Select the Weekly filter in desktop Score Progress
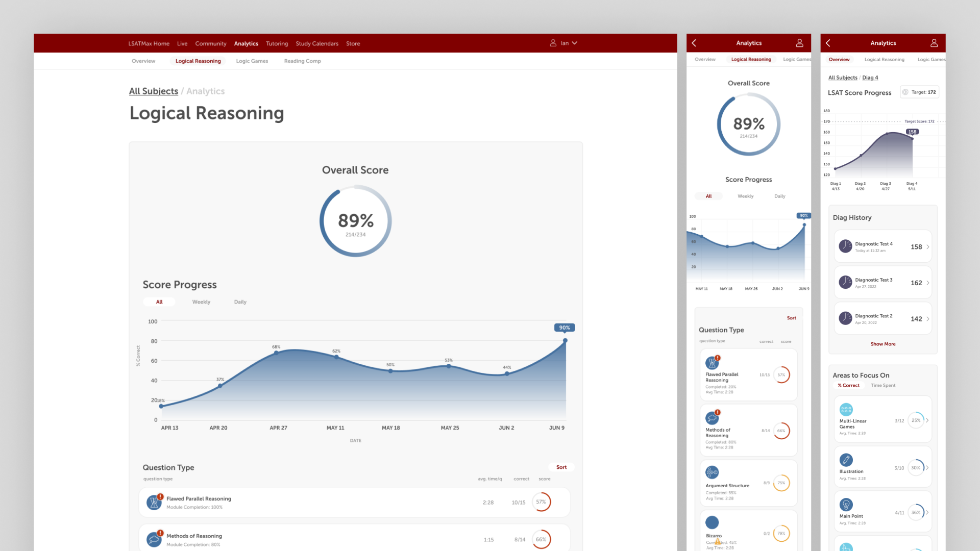This screenshot has height=551, width=980. [201, 302]
